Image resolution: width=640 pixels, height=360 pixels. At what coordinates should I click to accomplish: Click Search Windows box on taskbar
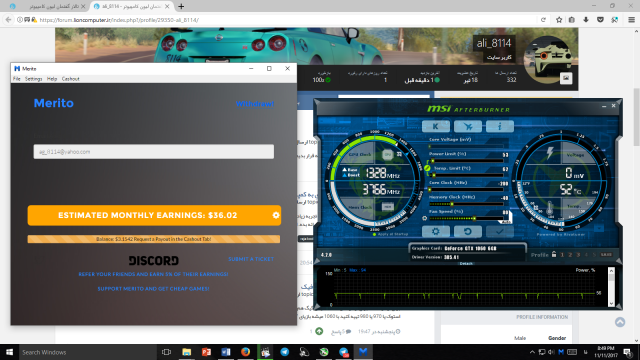click(x=88, y=352)
